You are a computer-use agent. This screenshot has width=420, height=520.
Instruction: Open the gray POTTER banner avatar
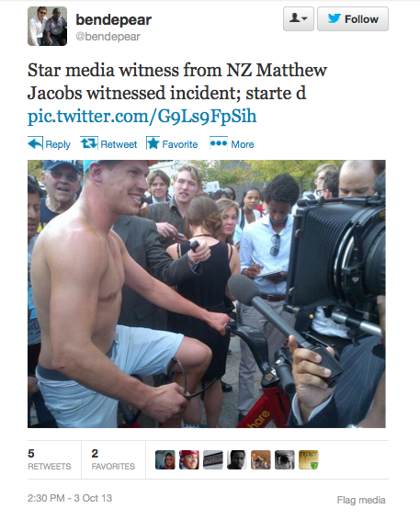pos(212,459)
